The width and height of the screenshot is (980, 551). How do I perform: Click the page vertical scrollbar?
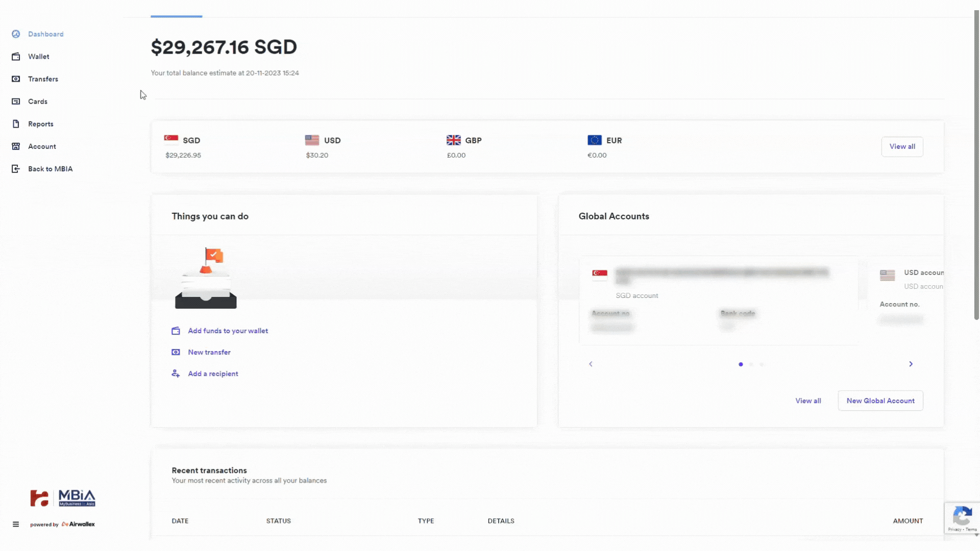point(976,163)
